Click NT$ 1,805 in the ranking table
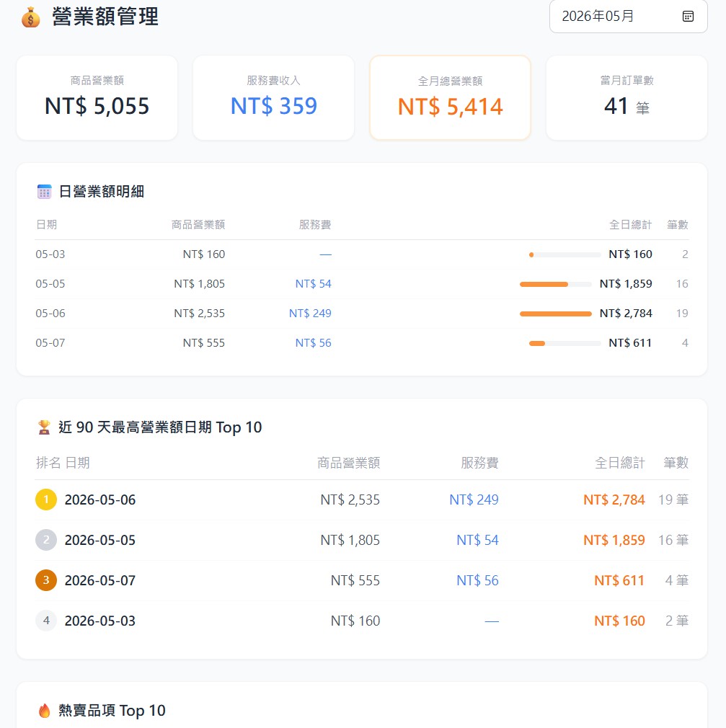 350,540
